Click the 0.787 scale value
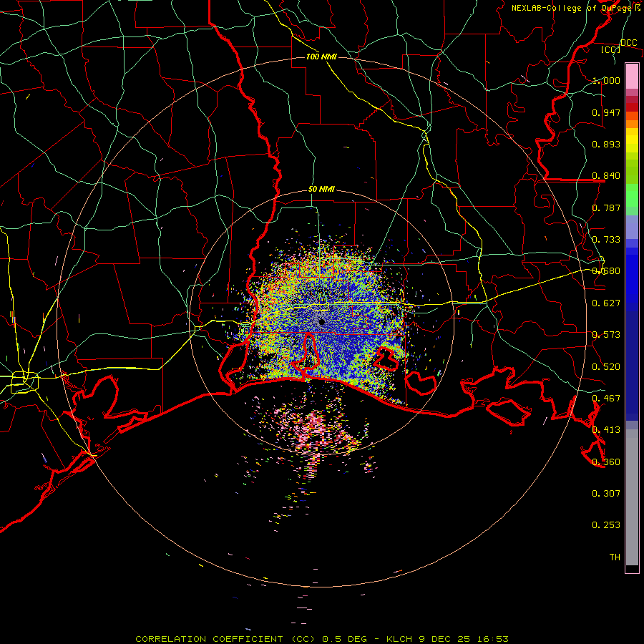 [606, 208]
